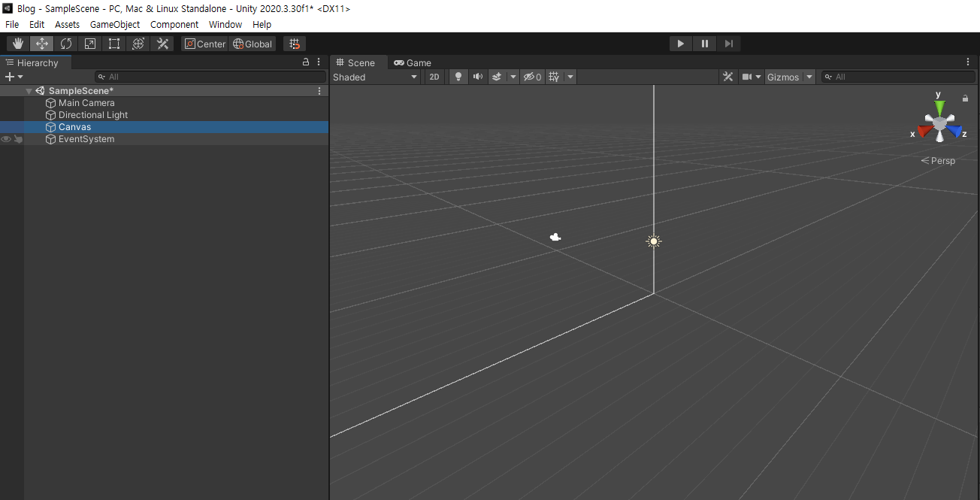Viewport: 980px width, 500px height.
Task: Toggle EventSystem picking hand icon
Action: (x=18, y=139)
